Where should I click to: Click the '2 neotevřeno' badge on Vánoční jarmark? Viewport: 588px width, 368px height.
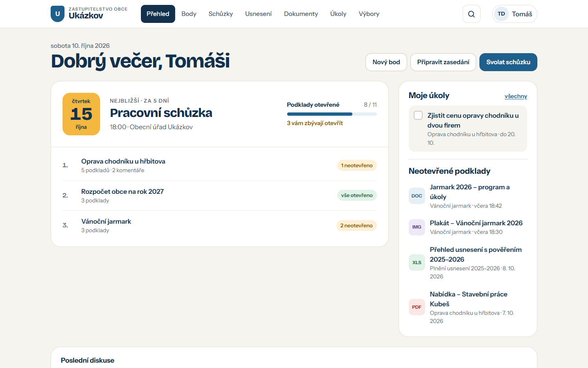point(356,225)
